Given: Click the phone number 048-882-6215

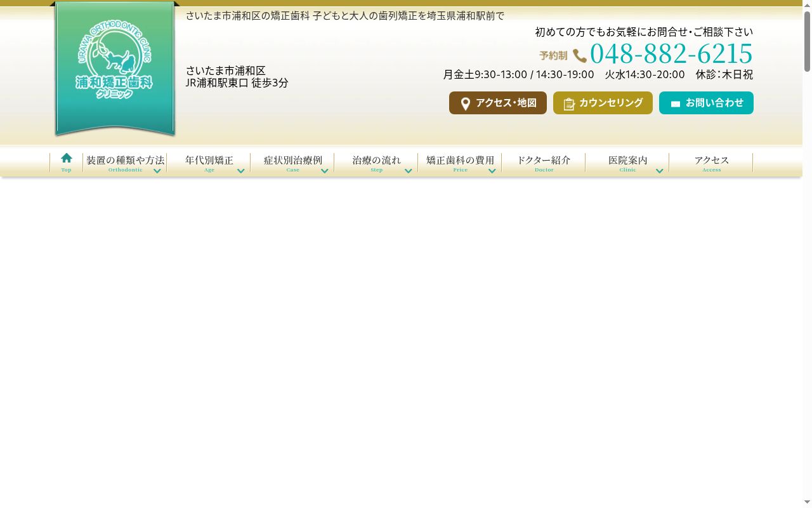Looking at the screenshot, I should (x=671, y=54).
